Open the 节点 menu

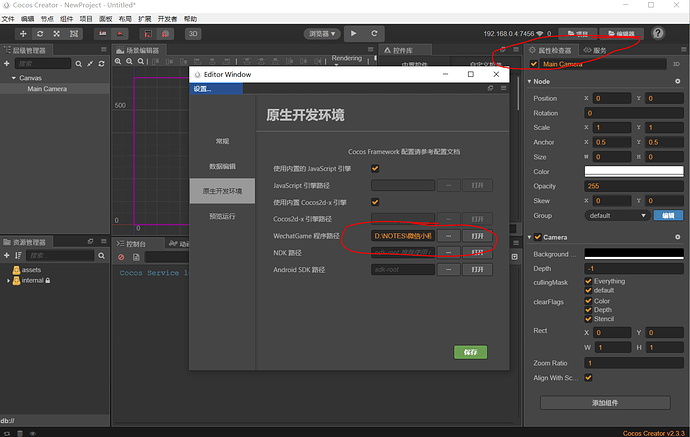[47, 19]
